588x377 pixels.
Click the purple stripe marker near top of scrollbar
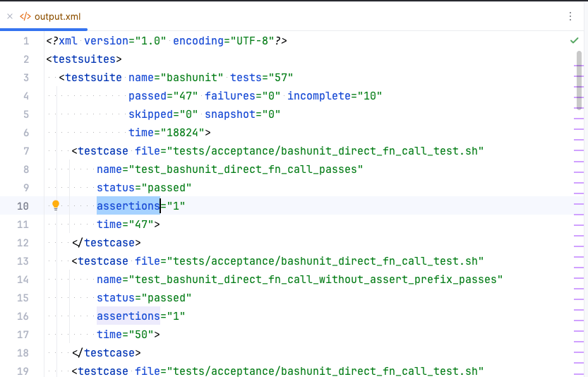coord(579,66)
